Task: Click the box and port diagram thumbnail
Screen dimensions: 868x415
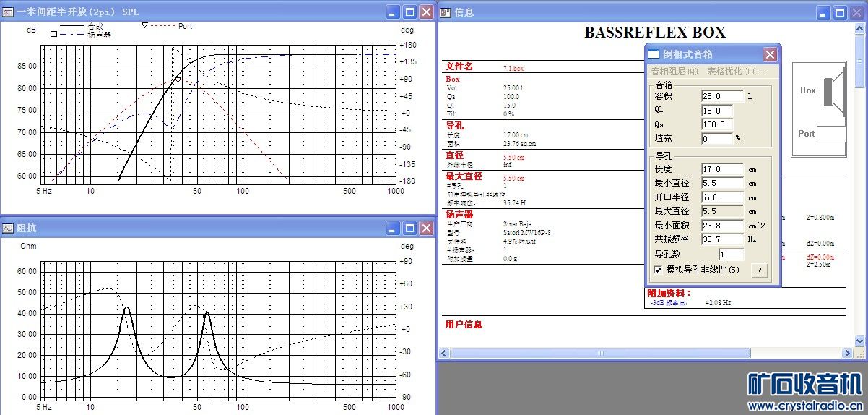Action: coord(819,109)
